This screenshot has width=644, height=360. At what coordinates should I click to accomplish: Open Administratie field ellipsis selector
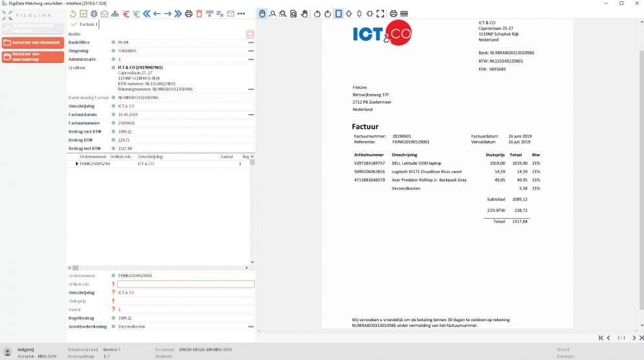tap(250, 60)
